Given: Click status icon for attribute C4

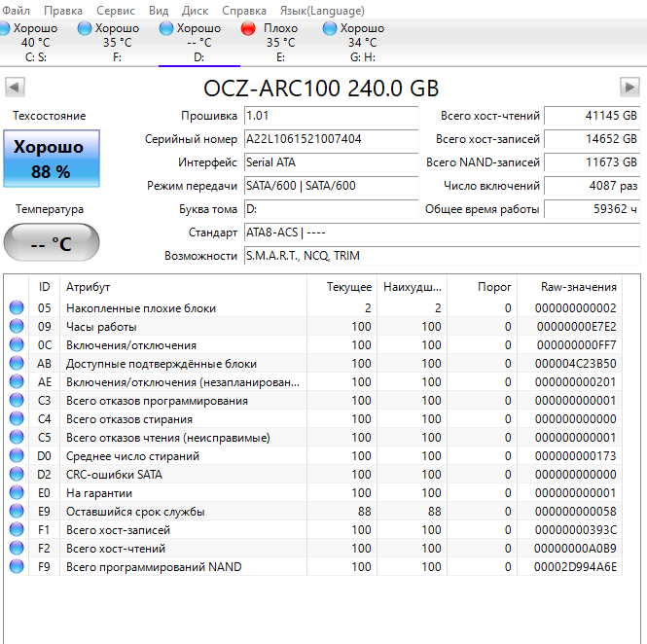Looking at the screenshot, I should tap(17, 418).
